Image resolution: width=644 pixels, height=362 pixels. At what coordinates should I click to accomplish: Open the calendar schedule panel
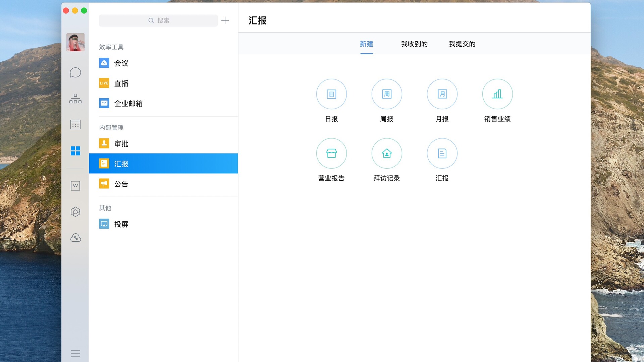pyautogui.click(x=75, y=124)
